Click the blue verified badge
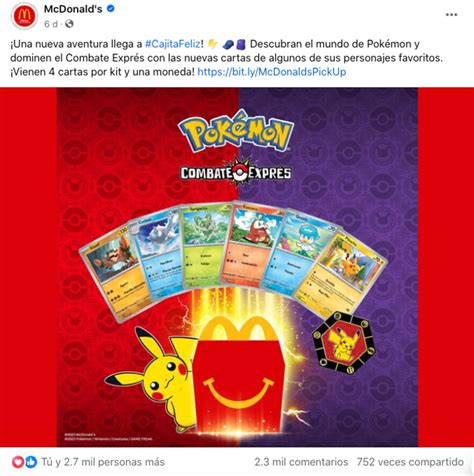 tap(111, 9)
